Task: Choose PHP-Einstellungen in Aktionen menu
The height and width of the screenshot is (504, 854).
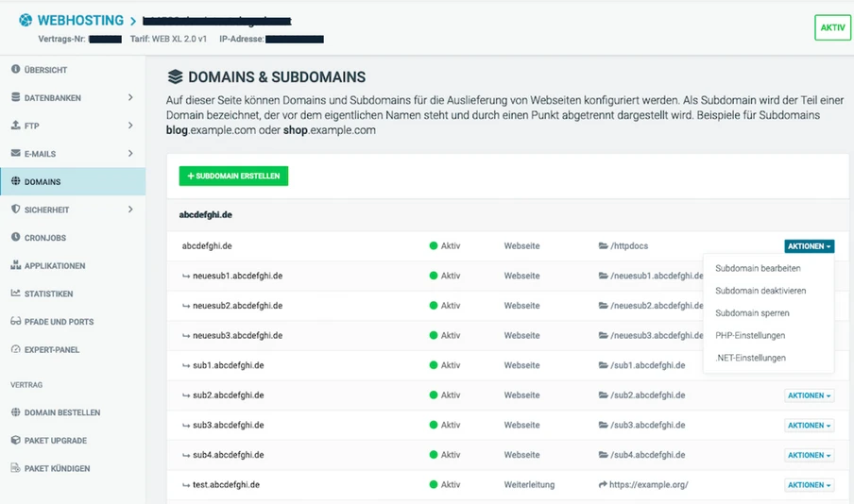Action: click(x=750, y=336)
